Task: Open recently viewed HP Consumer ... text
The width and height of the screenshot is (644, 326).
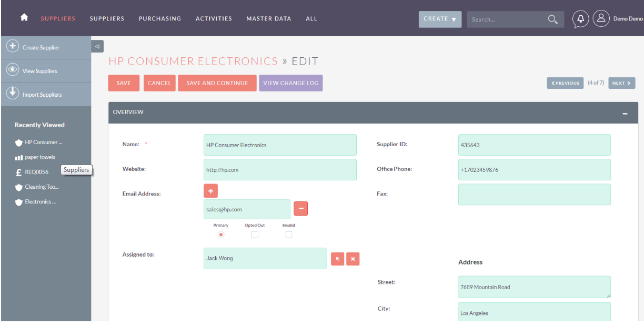Action: point(44,142)
